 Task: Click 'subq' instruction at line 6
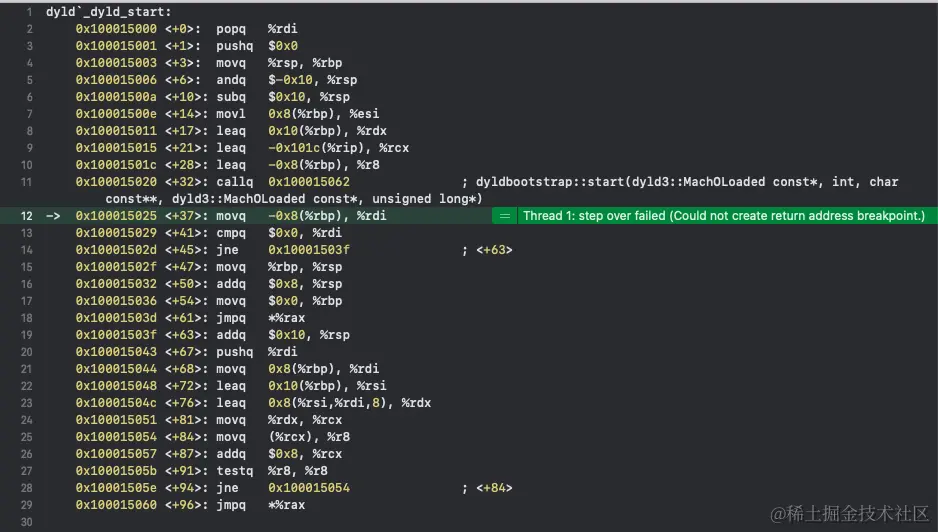pyautogui.click(x=231, y=97)
